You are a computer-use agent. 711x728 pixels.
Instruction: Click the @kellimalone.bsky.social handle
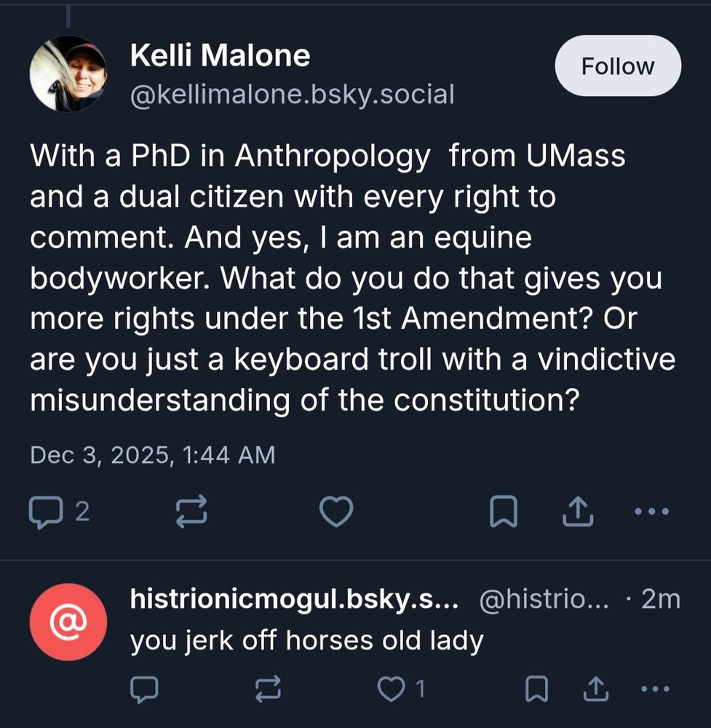tap(292, 95)
